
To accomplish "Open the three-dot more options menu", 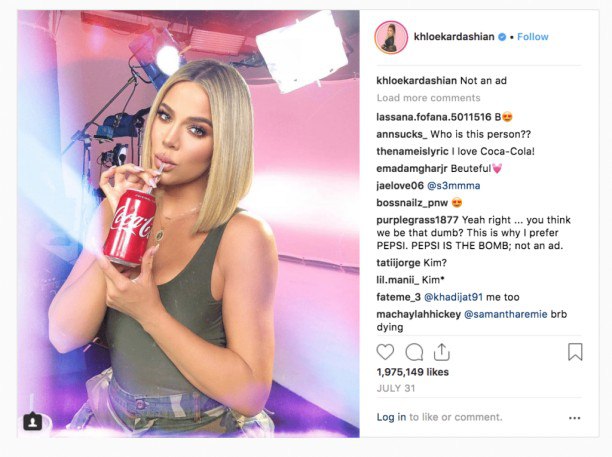I will [575, 418].
